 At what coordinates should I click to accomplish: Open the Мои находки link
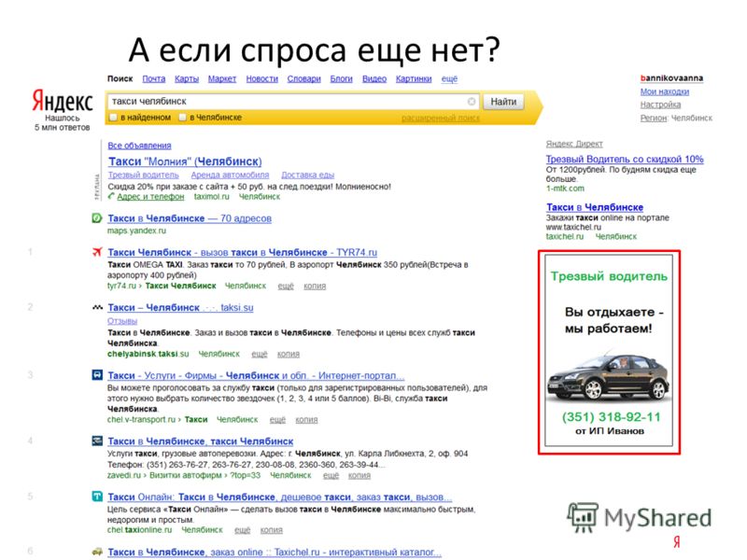click(665, 91)
